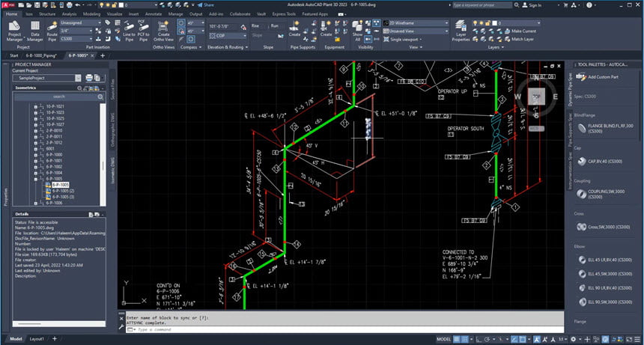Switch to the 6-B-1000_Piping drawing tab
The width and height of the screenshot is (644, 345).
tap(41, 55)
